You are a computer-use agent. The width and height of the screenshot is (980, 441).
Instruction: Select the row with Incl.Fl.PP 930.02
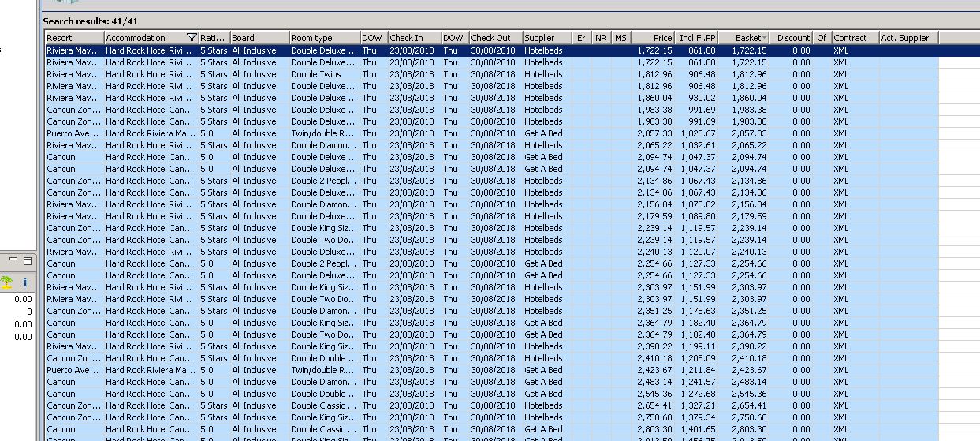coord(491,98)
